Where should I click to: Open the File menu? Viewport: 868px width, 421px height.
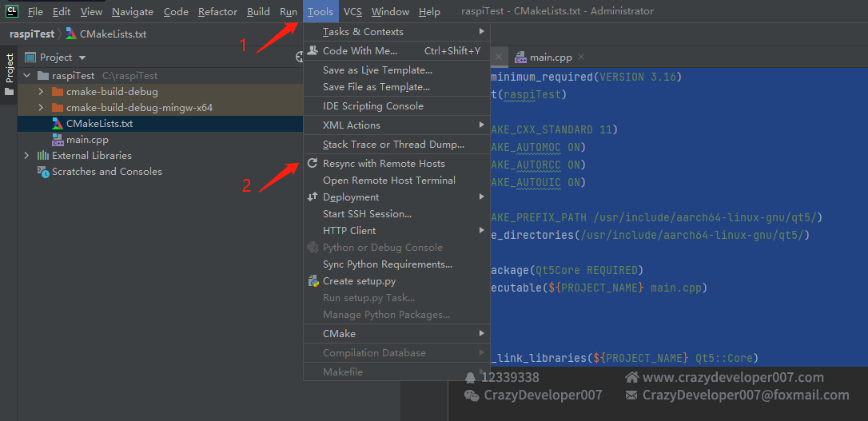pyautogui.click(x=35, y=12)
